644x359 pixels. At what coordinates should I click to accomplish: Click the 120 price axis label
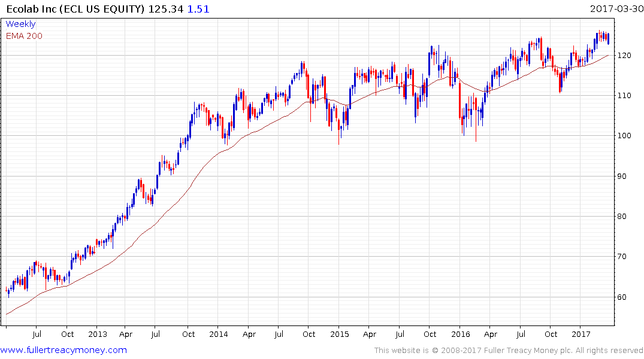click(x=624, y=56)
